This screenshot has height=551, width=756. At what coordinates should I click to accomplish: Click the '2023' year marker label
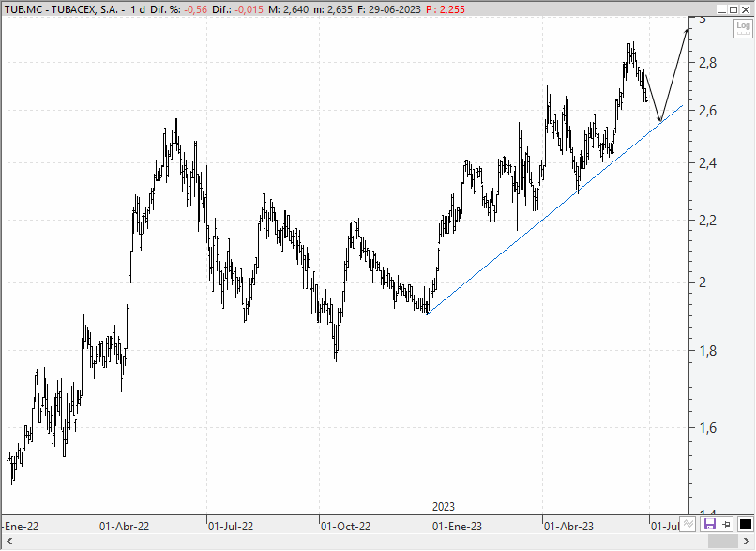[444, 507]
